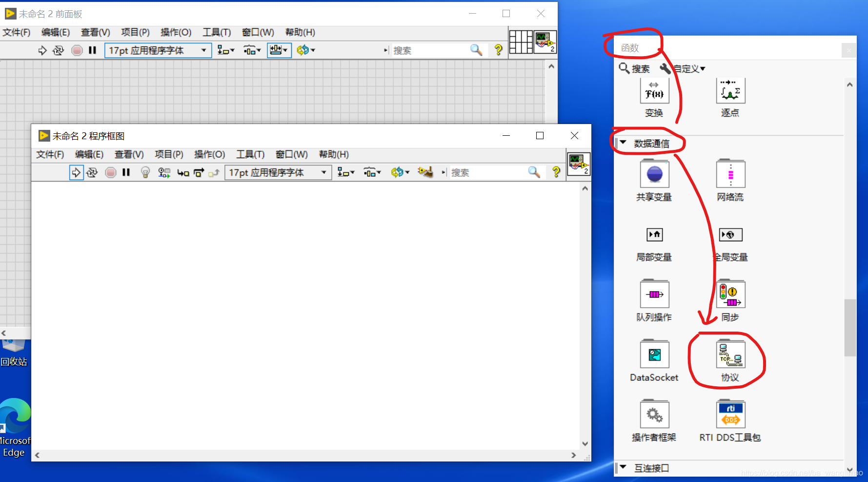Pause execution using the pause toolbar button
This screenshot has height=482, width=868.
tap(126, 172)
